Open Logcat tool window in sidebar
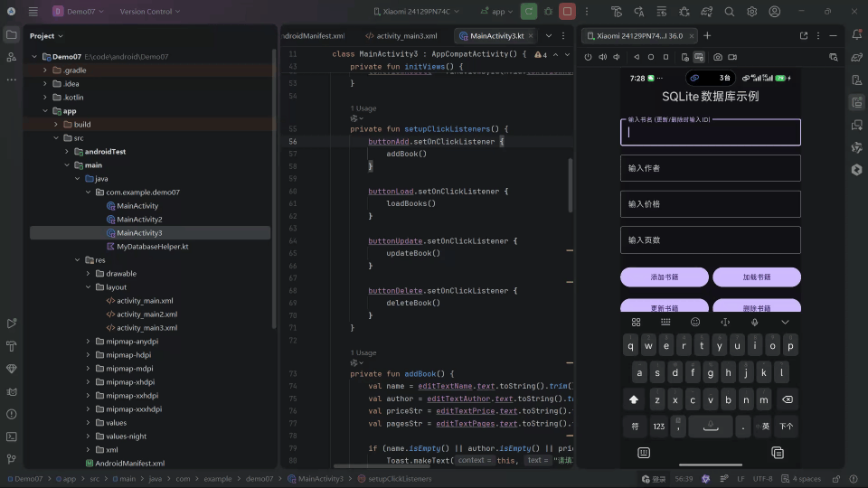 pos(11,391)
